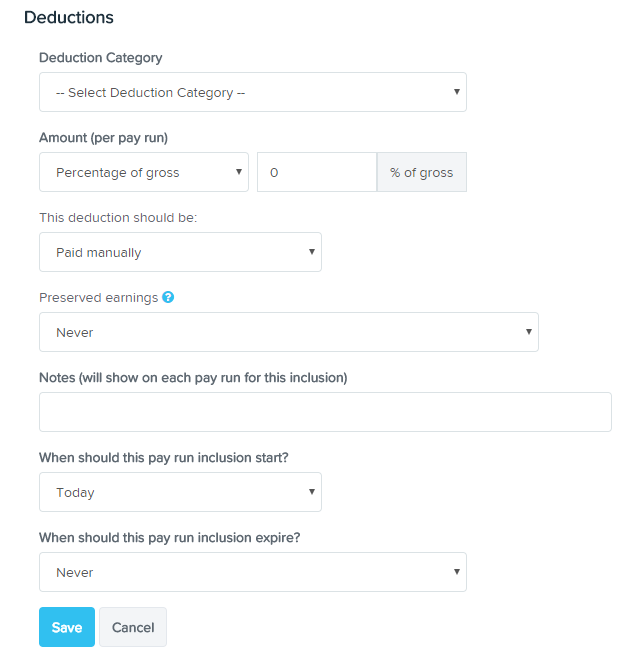Click the arrow on Paid manually selector
The image size is (625, 656).
pyautogui.click(x=312, y=251)
